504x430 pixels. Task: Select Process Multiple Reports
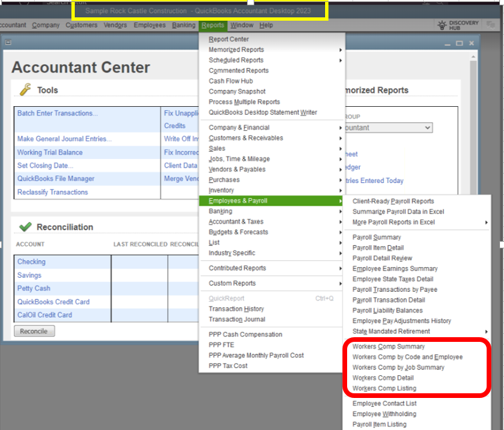click(x=244, y=102)
